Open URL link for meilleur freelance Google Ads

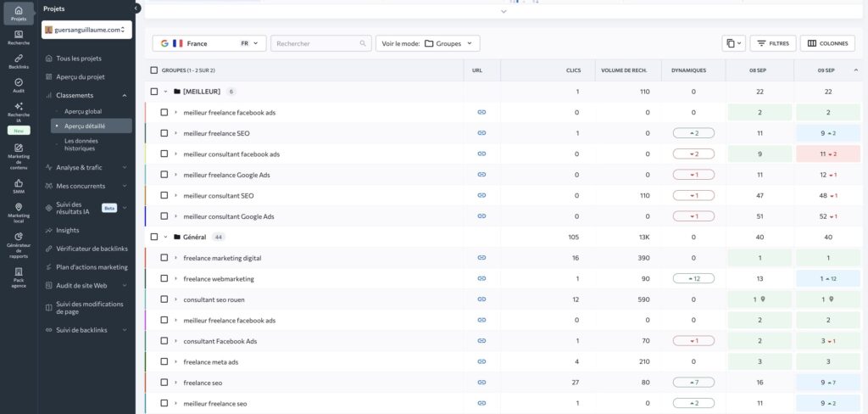(x=481, y=175)
